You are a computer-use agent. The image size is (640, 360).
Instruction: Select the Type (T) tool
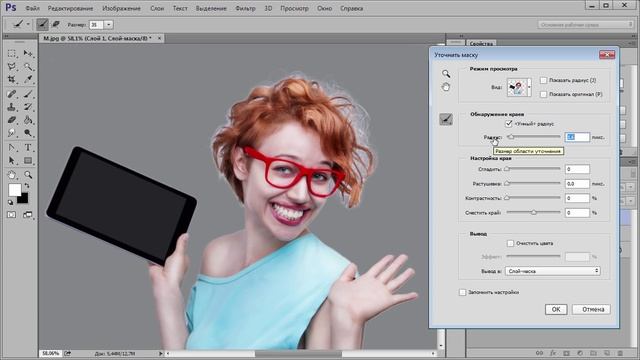[x=28, y=148]
